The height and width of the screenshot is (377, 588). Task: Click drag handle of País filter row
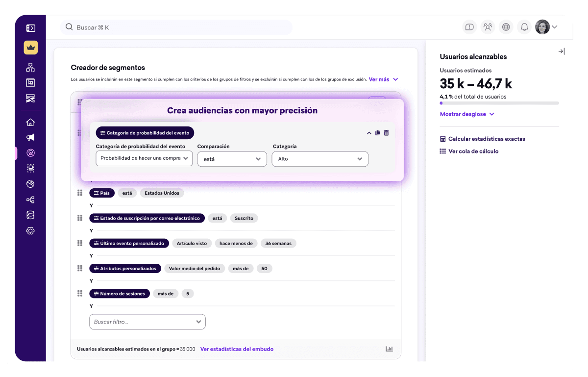click(80, 193)
